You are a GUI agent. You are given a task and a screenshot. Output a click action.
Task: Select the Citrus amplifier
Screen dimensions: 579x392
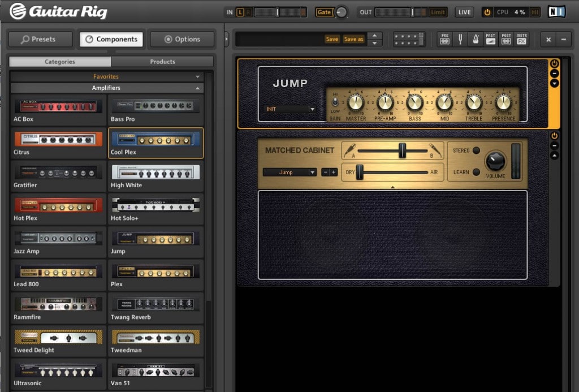coord(58,143)
